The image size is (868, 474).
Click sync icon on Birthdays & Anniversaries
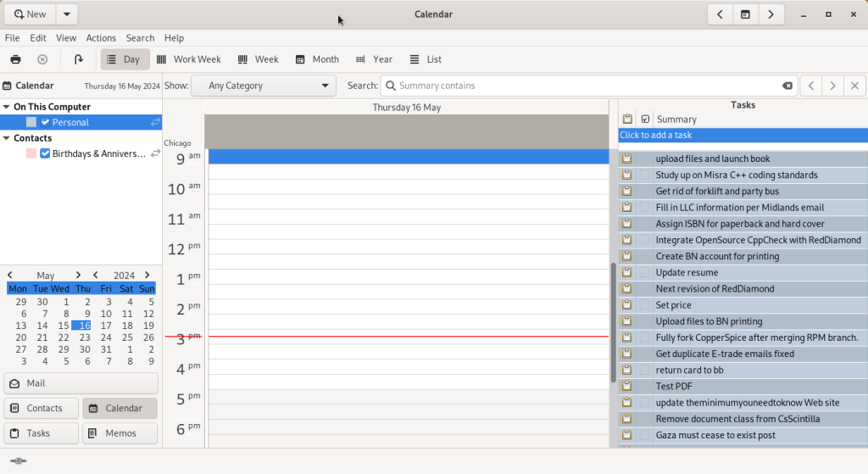coord(156,153)
